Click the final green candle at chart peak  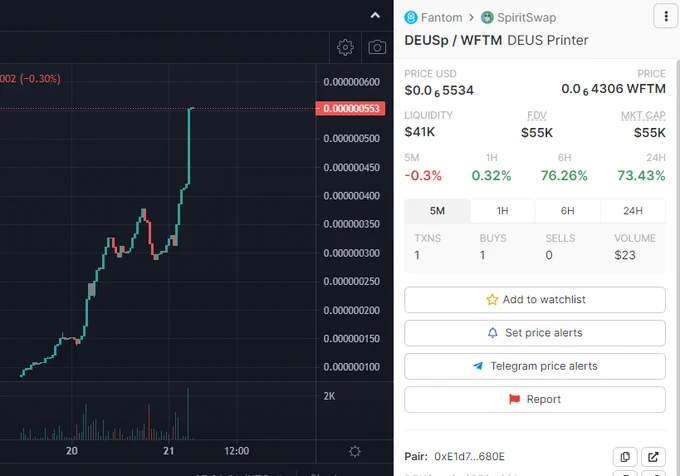[189, 147]
